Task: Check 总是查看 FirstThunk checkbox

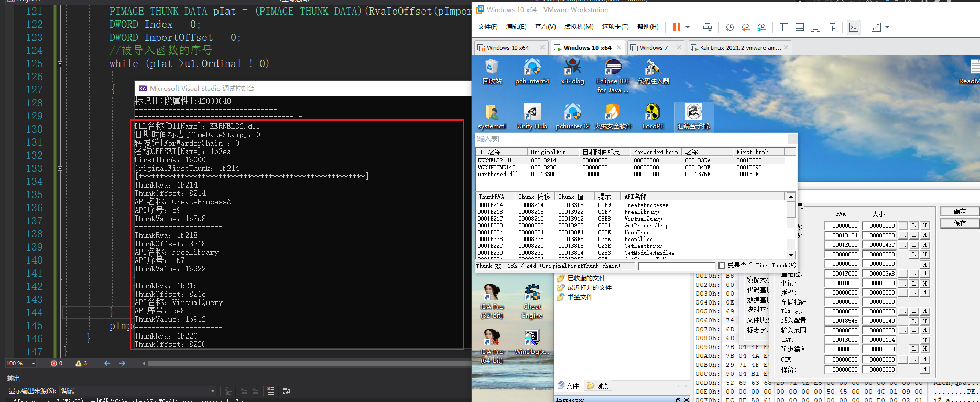Action: point(722,266)
